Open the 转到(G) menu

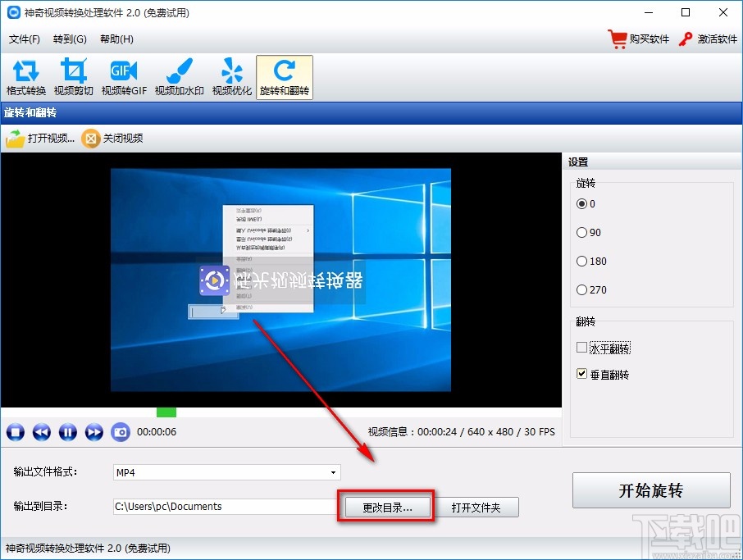tap(70, 39)
